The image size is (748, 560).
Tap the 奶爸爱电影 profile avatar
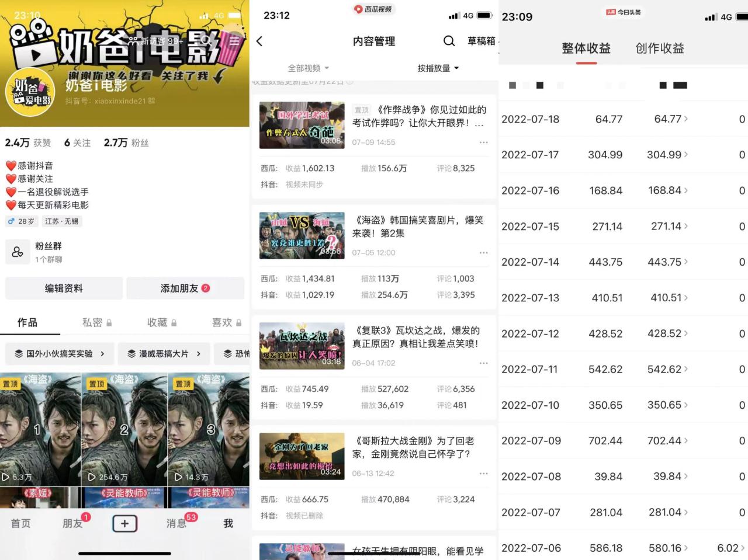click(x=30, y=92)
